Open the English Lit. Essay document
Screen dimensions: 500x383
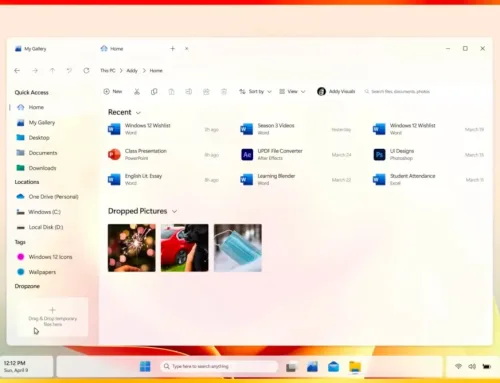tap(163, 179)
